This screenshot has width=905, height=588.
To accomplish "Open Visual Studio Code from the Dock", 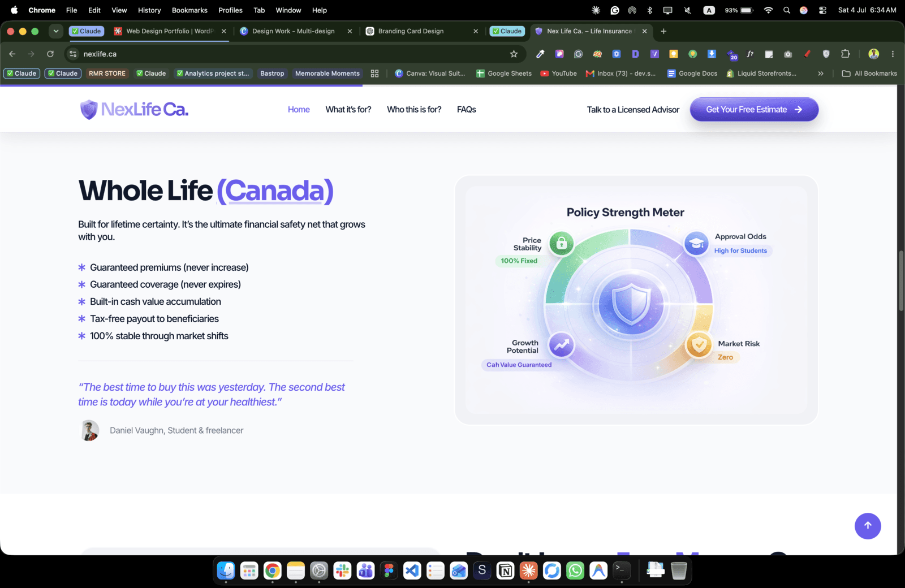I will pos(412,570).
